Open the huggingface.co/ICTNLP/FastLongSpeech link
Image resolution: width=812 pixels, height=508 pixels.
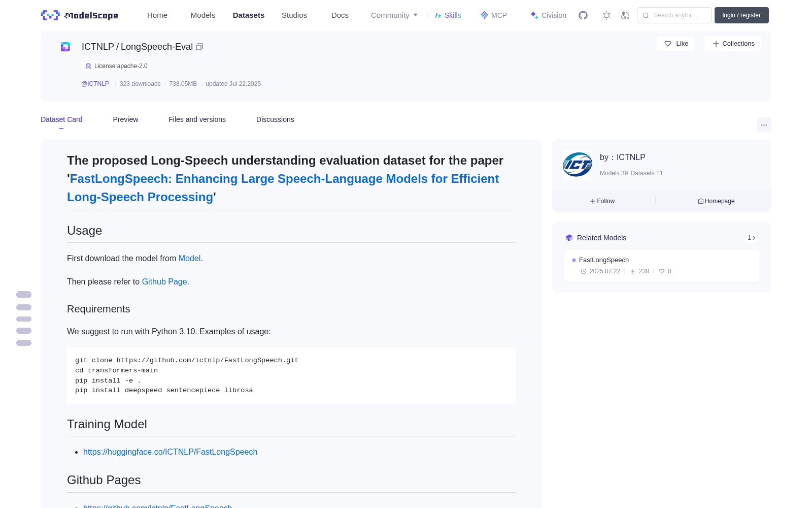170,452
